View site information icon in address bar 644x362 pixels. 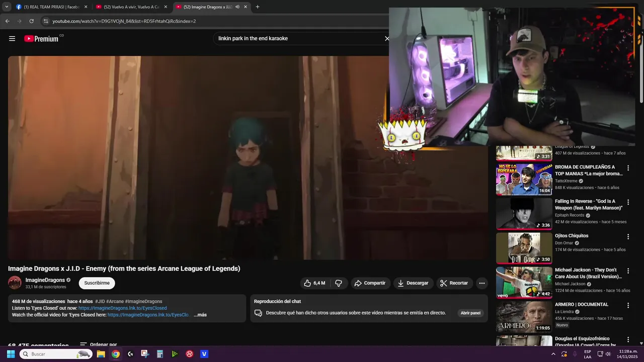tap(46, 21)
